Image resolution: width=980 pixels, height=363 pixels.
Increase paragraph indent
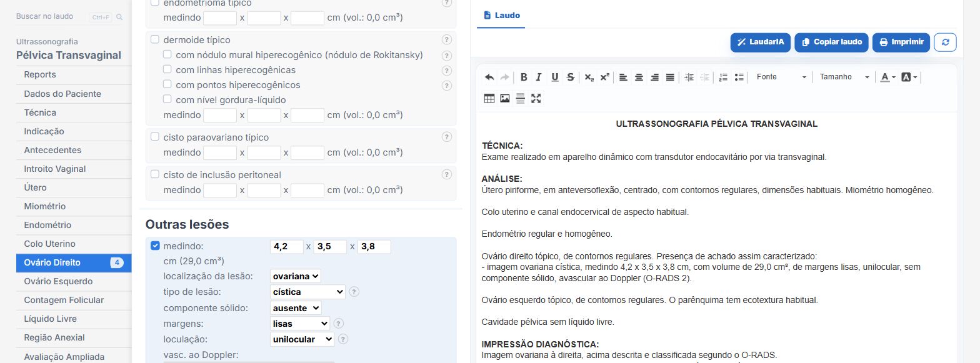(689, 77)
